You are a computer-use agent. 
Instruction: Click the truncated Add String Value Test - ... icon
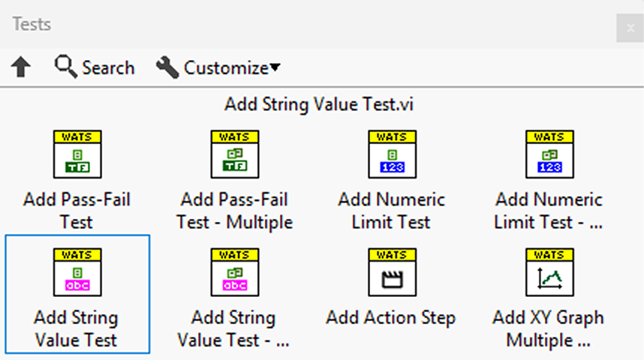234,271
